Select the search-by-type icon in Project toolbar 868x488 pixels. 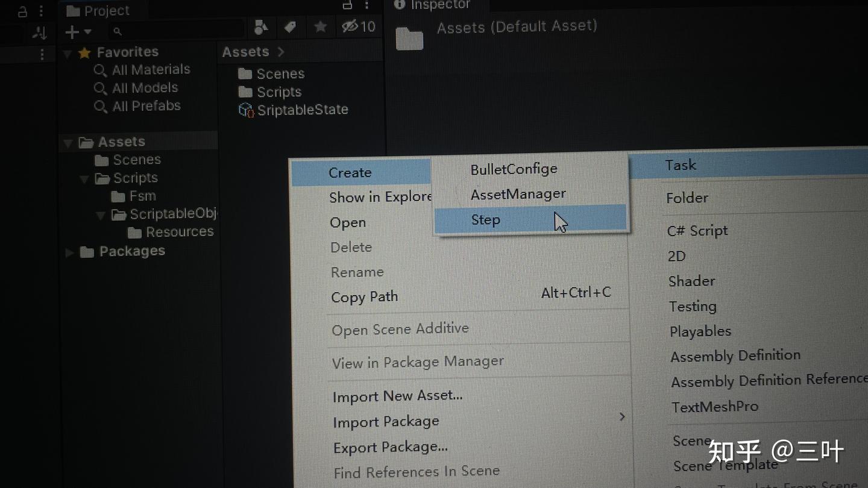click(x=261, y=27)
